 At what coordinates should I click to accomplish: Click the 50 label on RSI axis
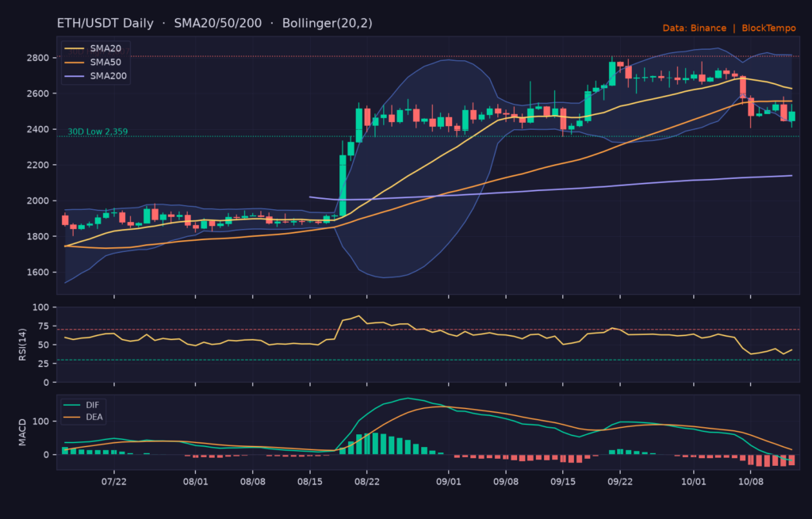point(44,345)
